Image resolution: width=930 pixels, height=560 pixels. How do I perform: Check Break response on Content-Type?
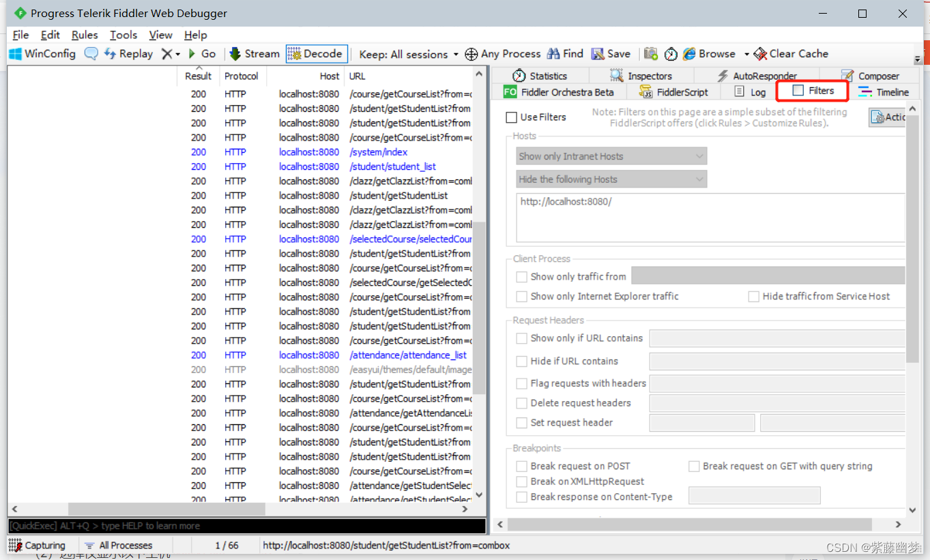522,497
